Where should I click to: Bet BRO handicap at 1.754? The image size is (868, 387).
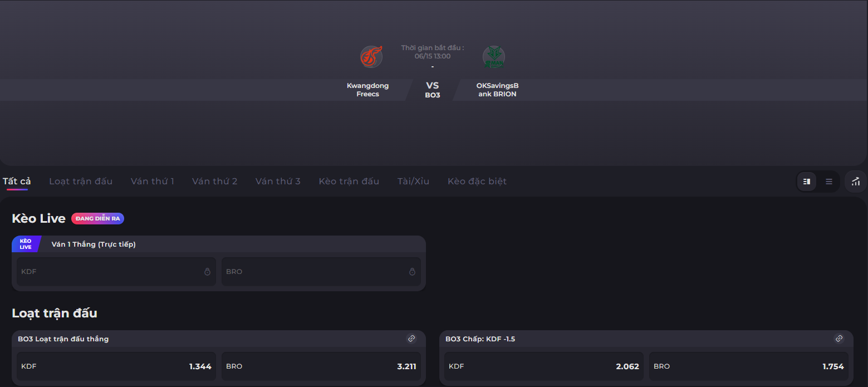coord(749,366)
